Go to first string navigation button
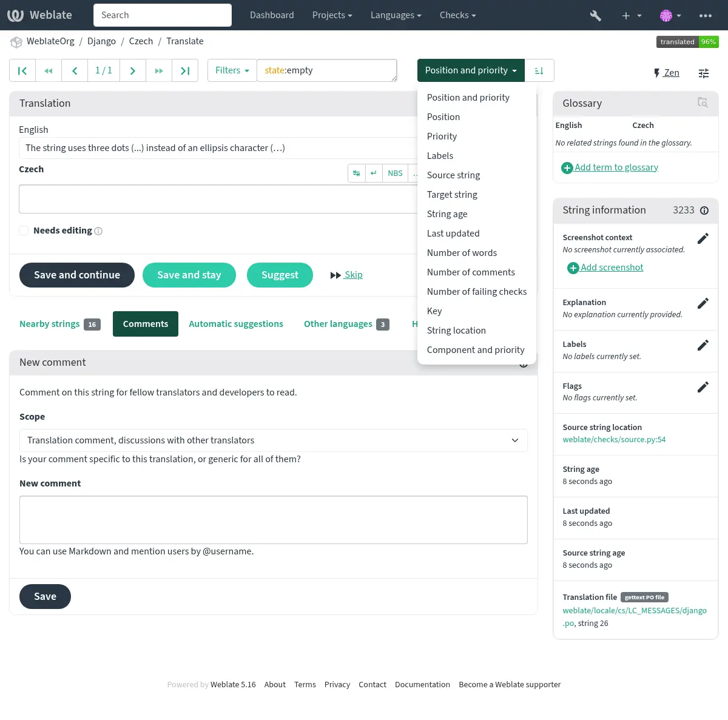Image resolution: width=728 pixels, height=720 pixels. pos(22,71)
